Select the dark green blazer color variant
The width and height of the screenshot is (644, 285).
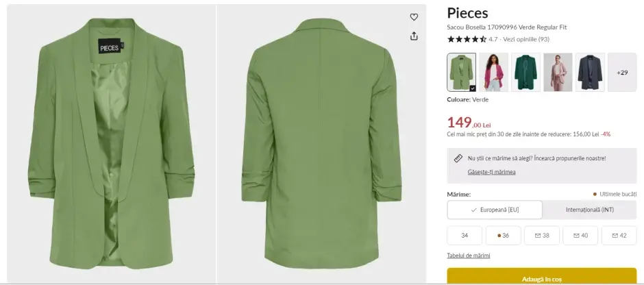click(x=525, y=72)
